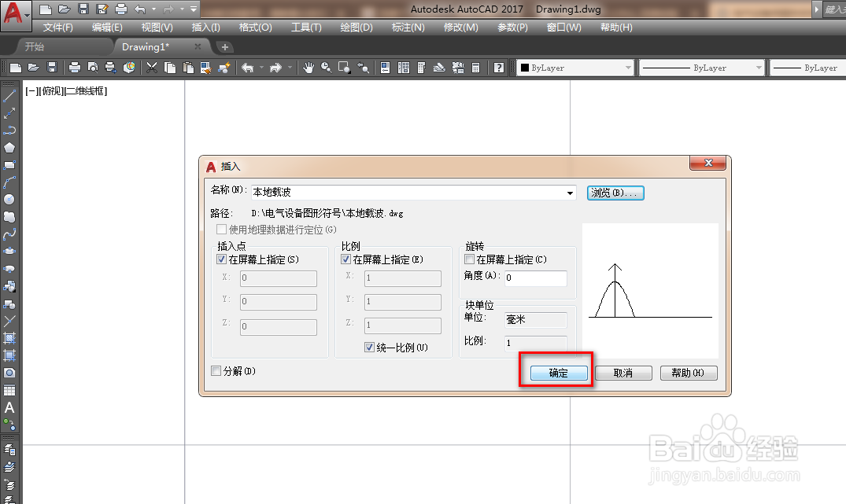Viewport: 846px width, 504px height.
Task: Expand Redo history dropdown arrow in standard toolbar
Action: point(290,68)
